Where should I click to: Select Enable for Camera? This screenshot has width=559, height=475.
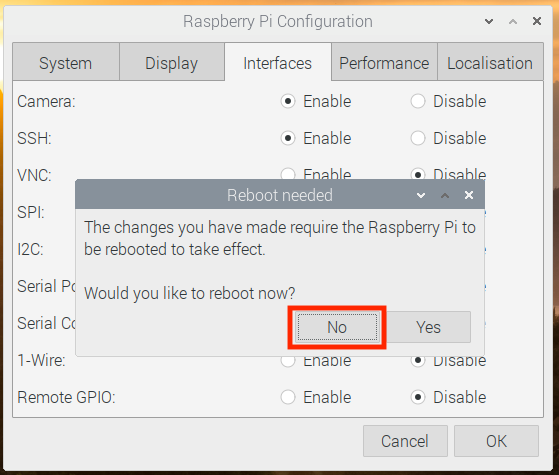click(x=288, y=101)
